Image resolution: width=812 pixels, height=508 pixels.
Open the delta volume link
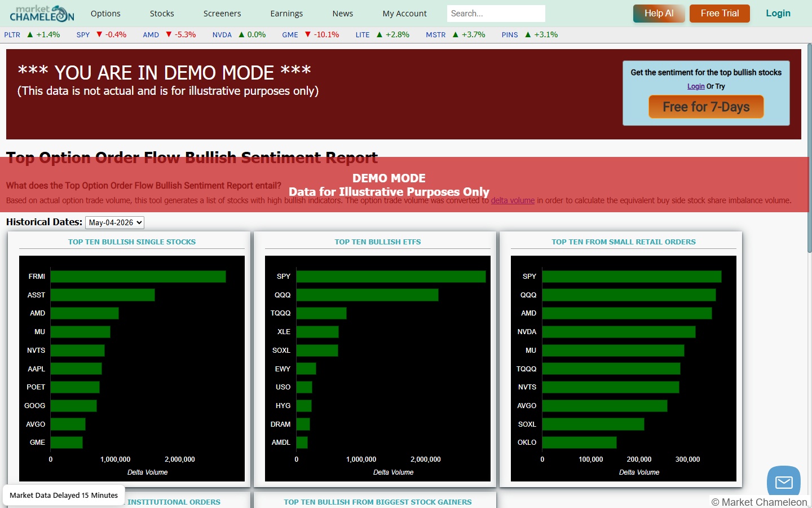pos(513,200)
